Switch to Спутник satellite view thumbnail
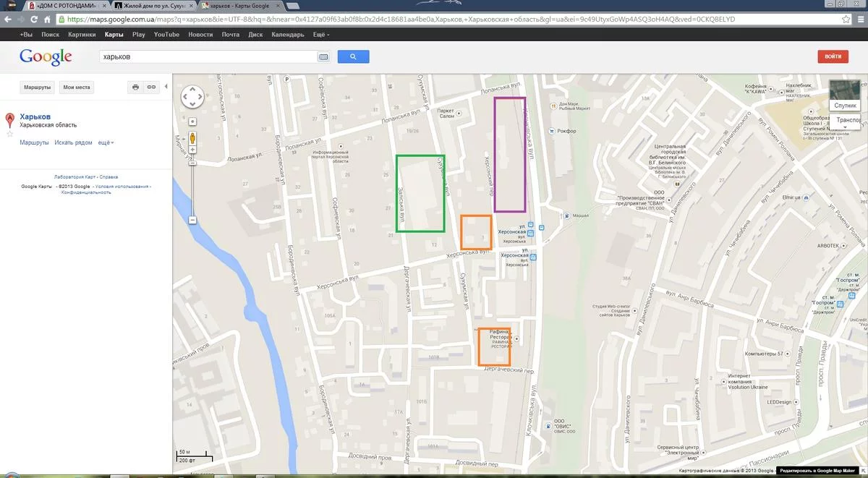Image resolution: width=868 pixels, height=478 pixels. 845,95
